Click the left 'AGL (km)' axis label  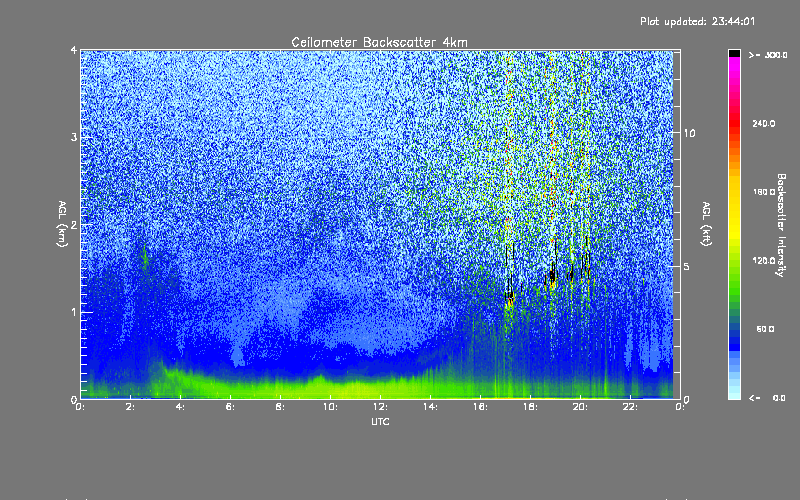point(62,224)
